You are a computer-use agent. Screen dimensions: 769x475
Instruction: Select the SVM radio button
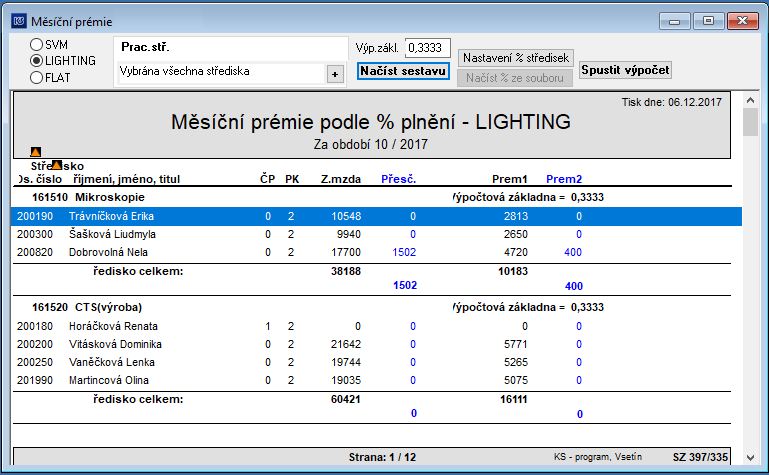tap(36, 45)
